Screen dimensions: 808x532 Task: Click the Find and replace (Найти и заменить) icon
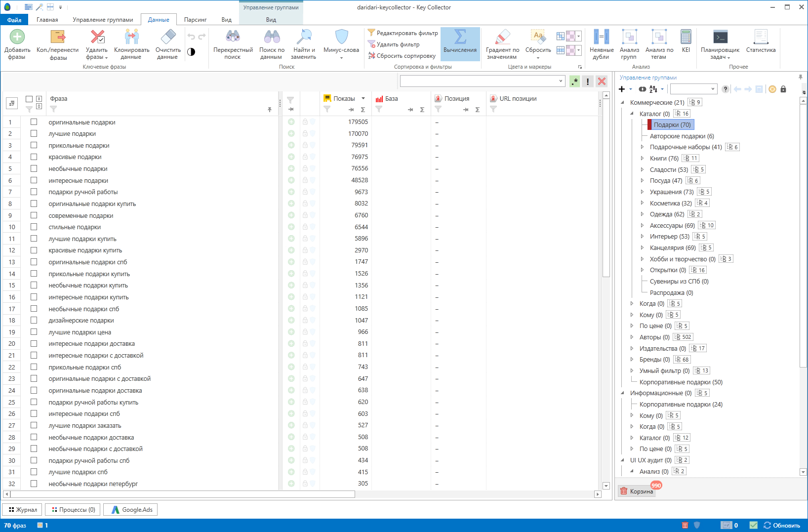click(304, 38)
